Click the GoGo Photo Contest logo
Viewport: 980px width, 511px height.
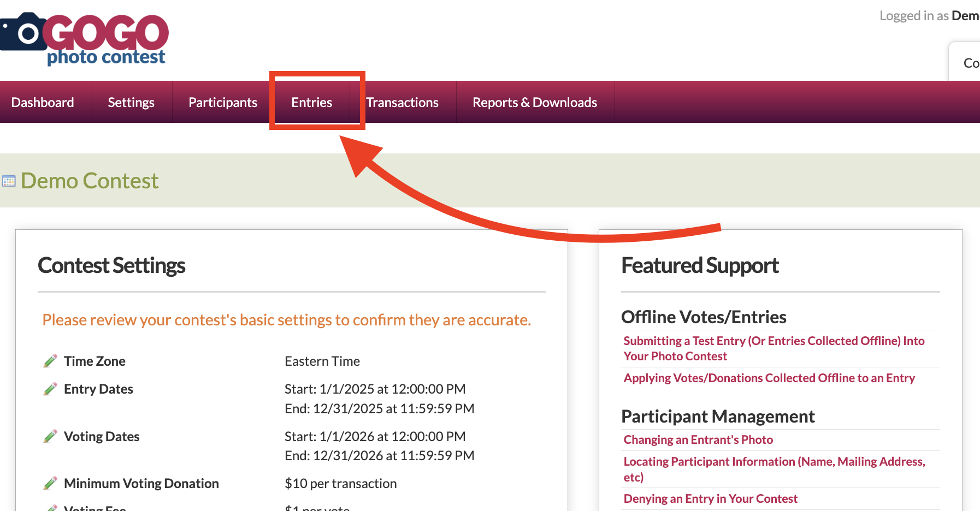[84, 39]
